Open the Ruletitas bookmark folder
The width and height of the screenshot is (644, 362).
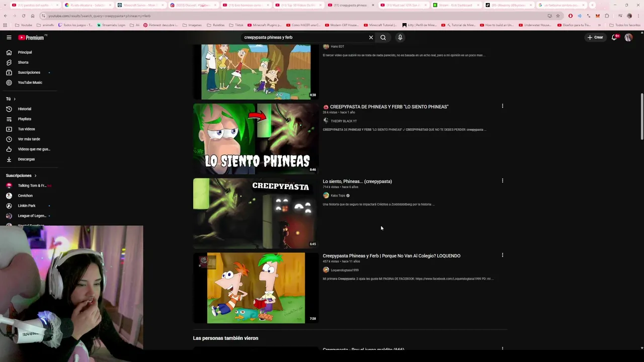tap(216, 25)
